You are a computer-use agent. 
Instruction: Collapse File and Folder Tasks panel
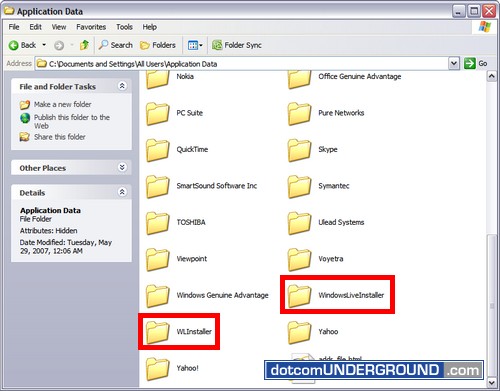122,86
